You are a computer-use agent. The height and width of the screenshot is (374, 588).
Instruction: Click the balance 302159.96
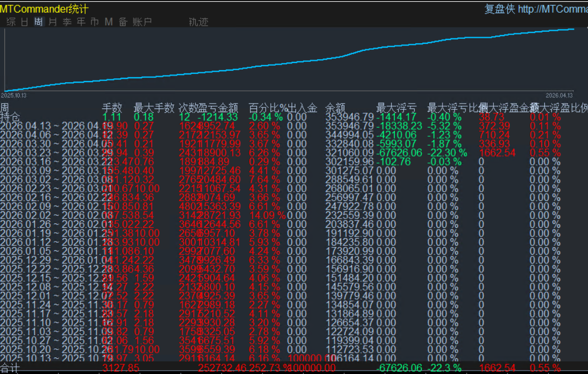tap(350, 162)
